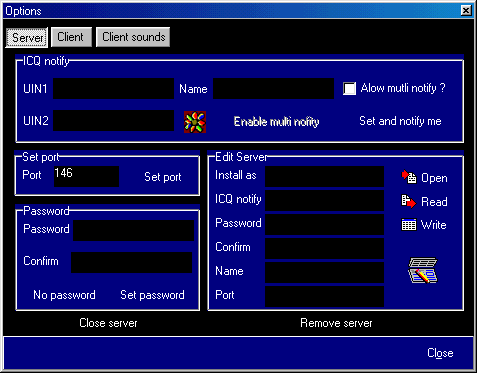Focus the Confirm field in Edit Server
Viewport: 477px width, 373px height.
(324, 248)
